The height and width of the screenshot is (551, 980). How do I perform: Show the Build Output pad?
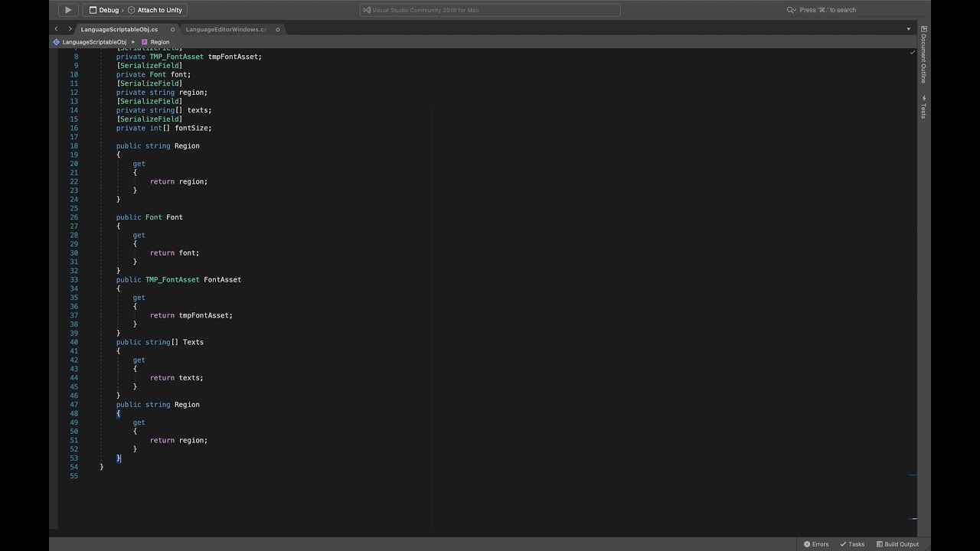click(897, 544)
